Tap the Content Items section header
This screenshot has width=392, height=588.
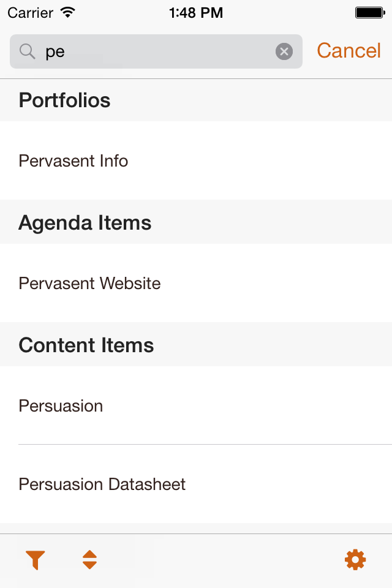click(196, 345)
